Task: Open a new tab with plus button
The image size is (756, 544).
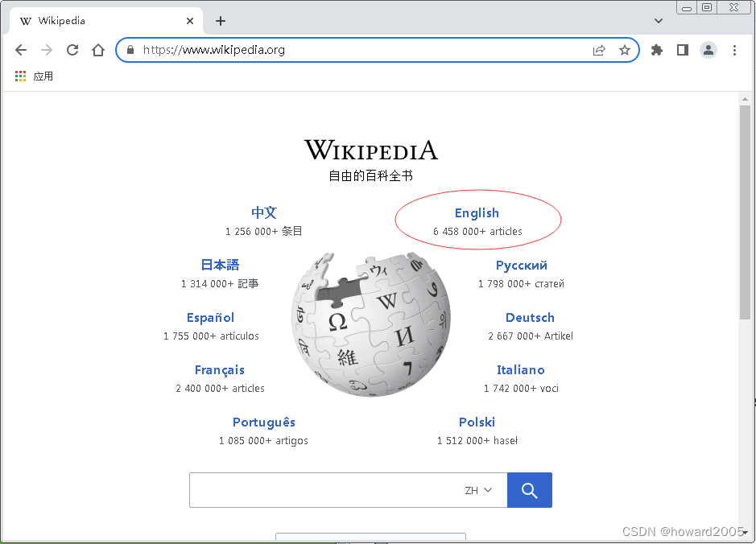Action: click(x=221, y=21)
